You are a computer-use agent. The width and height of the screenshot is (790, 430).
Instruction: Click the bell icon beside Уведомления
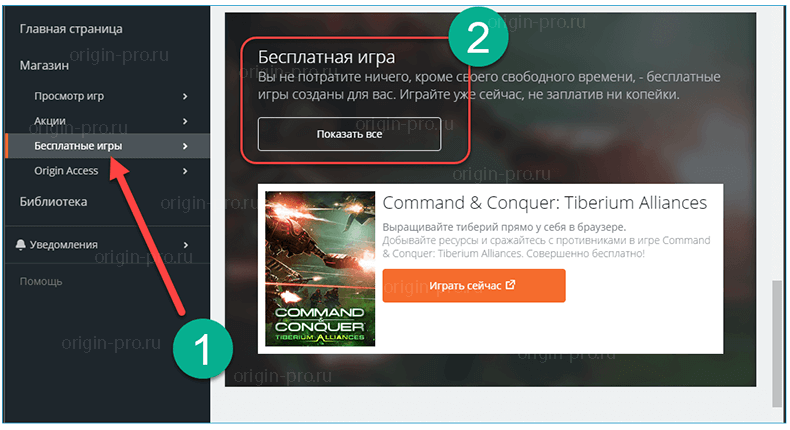(21, 244)
